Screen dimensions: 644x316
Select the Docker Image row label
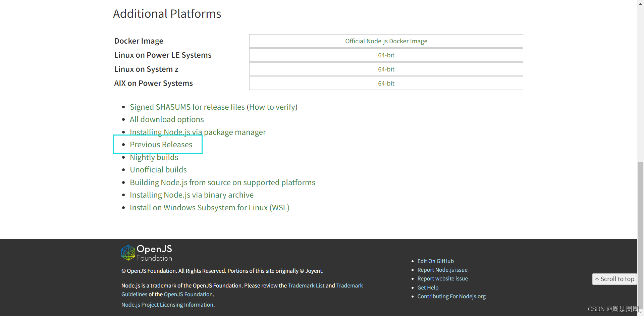coord(139,41)
